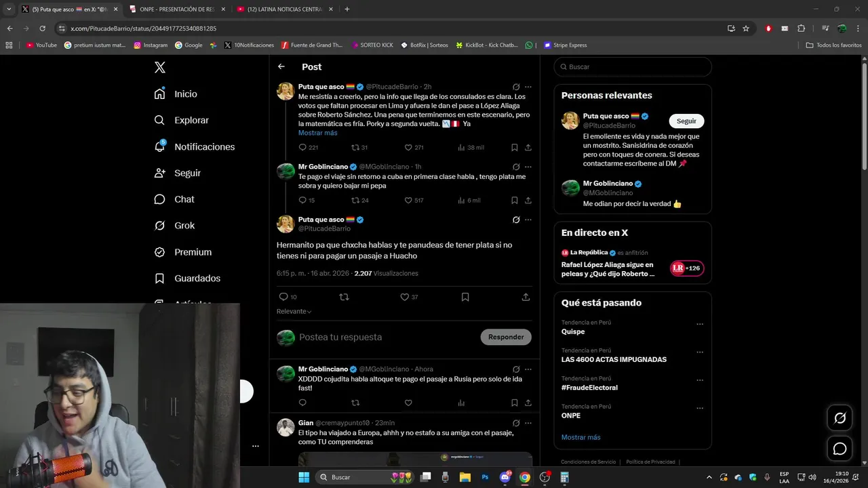Click the X logo home icon
Viewport: 868px width, 488px height.
[x=159, y=67]
